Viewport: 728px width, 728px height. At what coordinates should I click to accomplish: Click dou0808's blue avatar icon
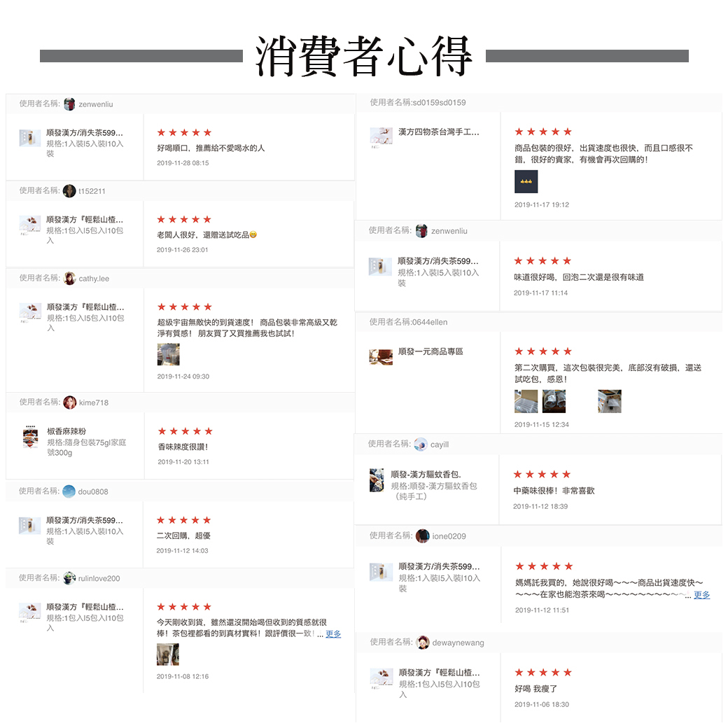69,491
